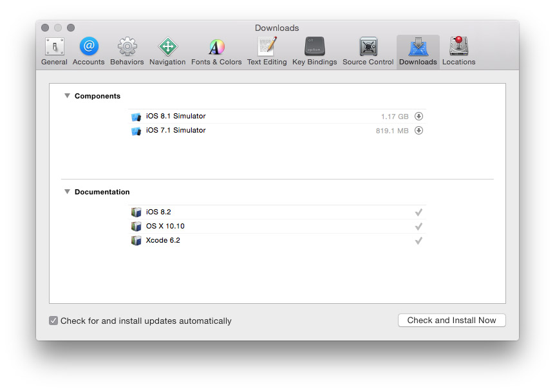Click the OS X 10.10 installed checkmark

(x=419, y=227)
